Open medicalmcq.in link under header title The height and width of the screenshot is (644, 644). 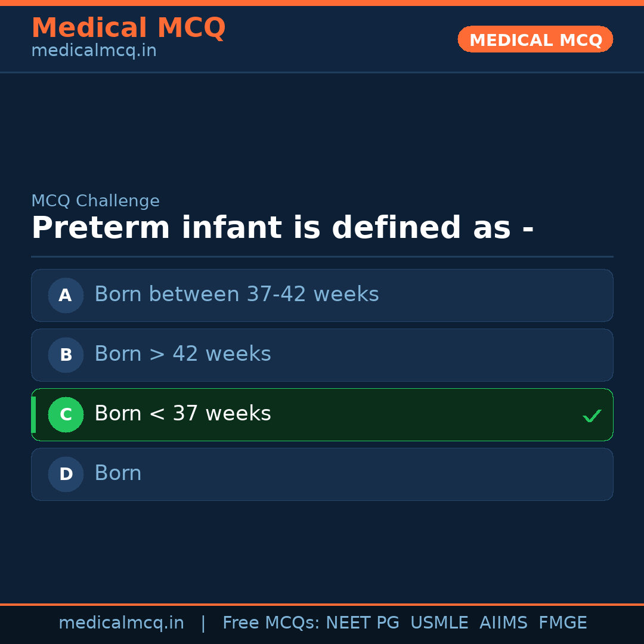click(94, 51)
